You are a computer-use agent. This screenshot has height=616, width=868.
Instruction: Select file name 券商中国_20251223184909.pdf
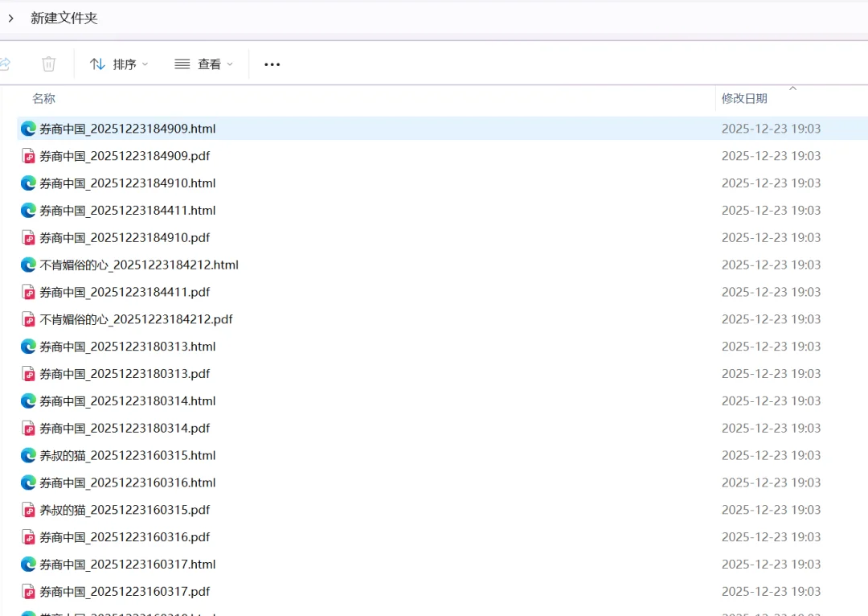(125, 156)
